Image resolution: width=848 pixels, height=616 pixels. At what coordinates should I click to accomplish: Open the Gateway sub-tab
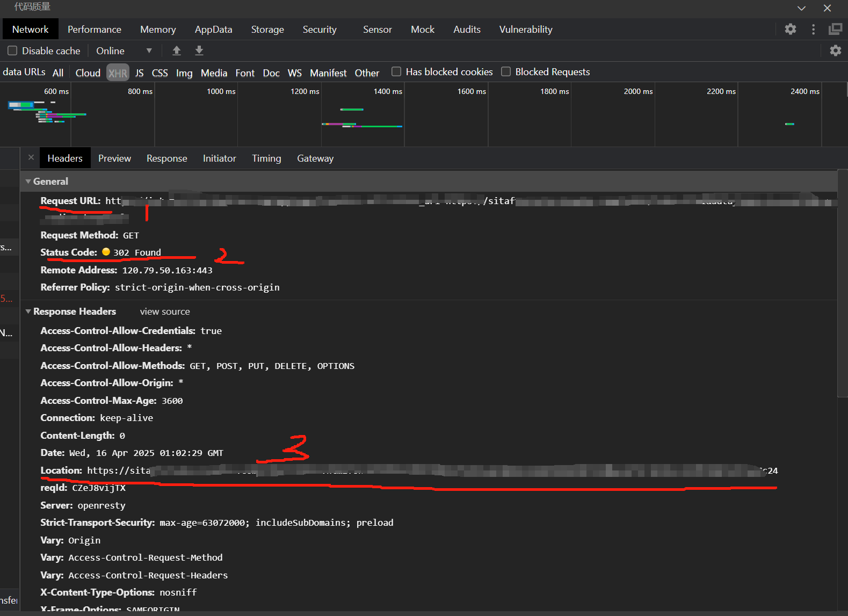click(315, 158)
